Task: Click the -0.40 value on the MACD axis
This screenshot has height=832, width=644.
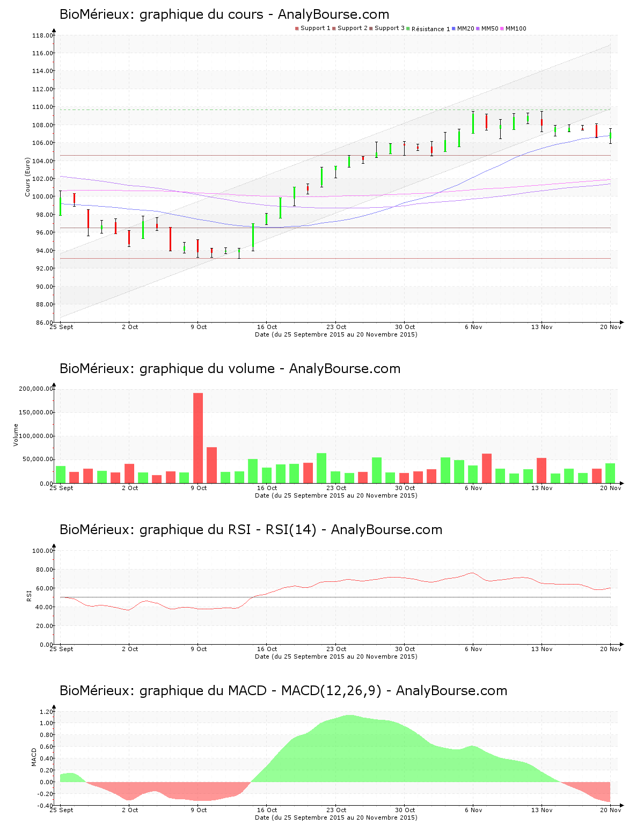Action: 45,806
